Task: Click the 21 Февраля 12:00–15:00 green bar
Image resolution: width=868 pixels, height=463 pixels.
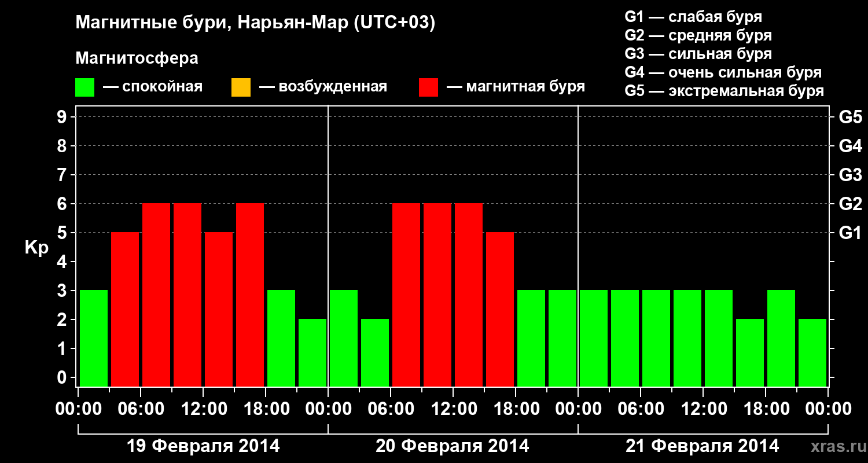Action: 719,338
